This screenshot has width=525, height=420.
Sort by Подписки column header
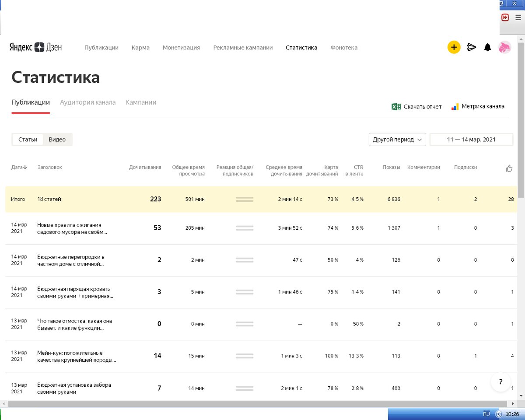click(x=465, y=167)
